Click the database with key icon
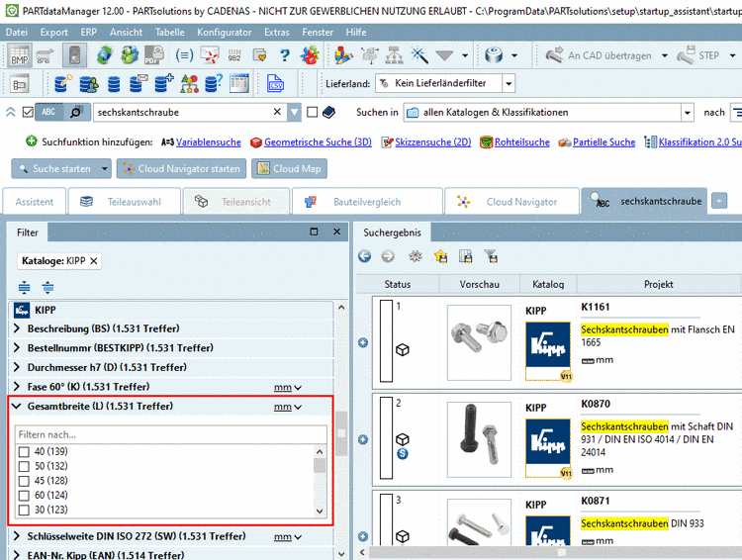The image size is (742, 560). (63, 84)
